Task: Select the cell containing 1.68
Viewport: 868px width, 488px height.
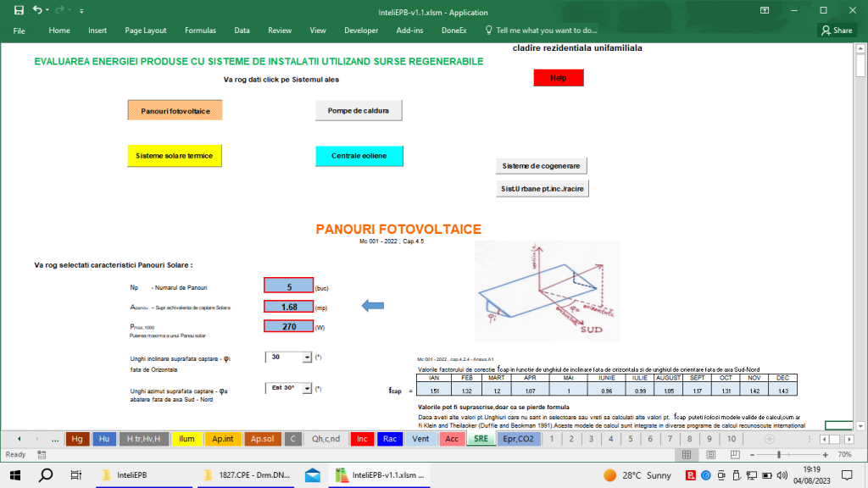Action: pyautogui.click(x=287, y=306)
